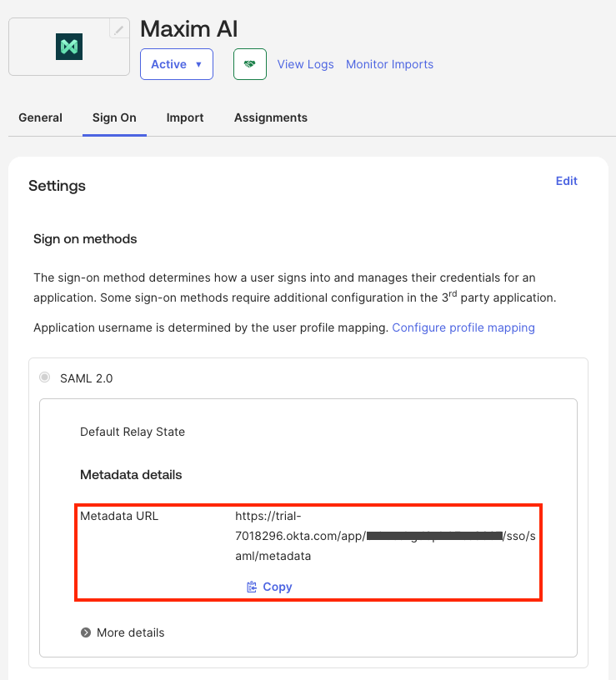Click Edit in the Settings panel
The width and height of the screenshot is (616, 680).
pyautogui.click(x=566, y=181)
